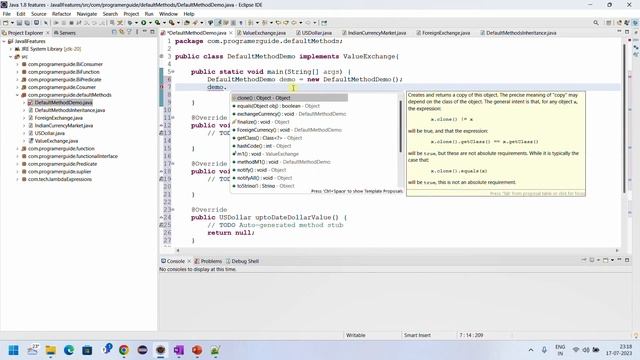Screen dimensions: 640x360
Task: Open the Refactor menu
Action: (x=62, y=14)
